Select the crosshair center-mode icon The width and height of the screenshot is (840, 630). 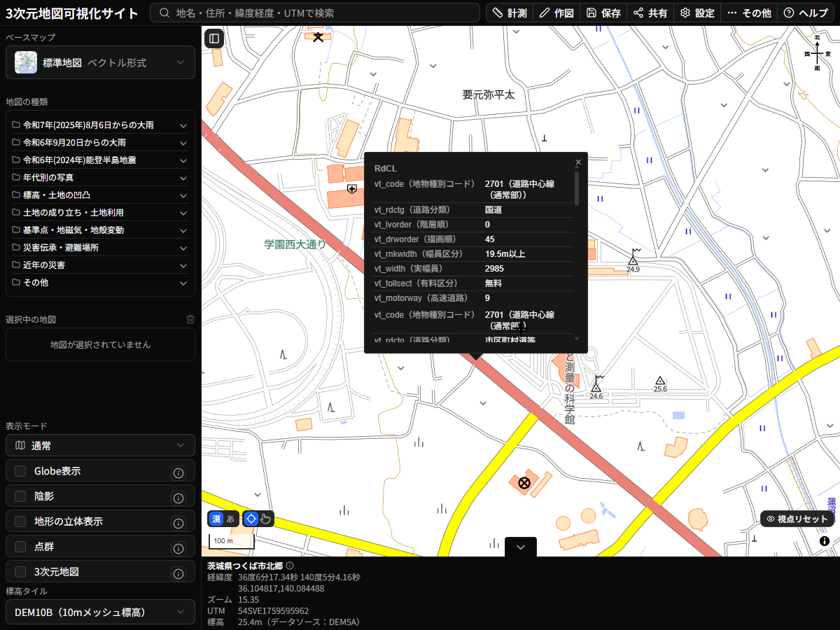tap(251, 519)
